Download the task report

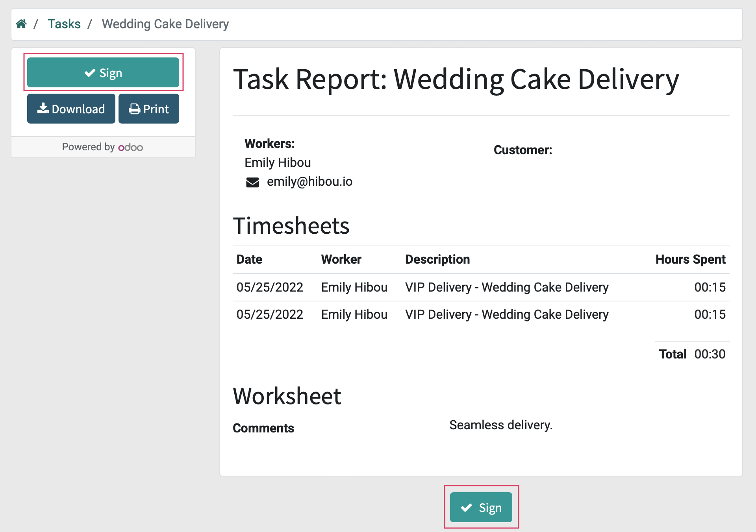pyautogui.click(x=71, y=109)
